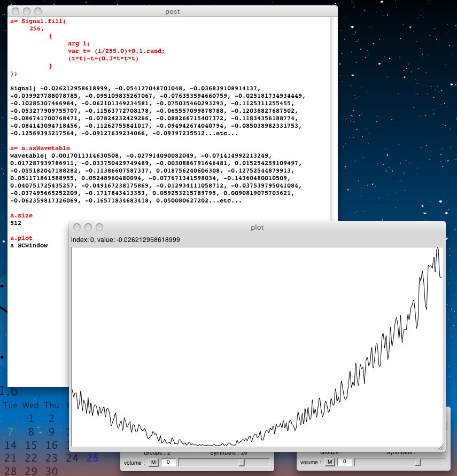The width and height of the screenshot is (457, 476).
Task: Click day 7 in the desktop calendar
Action: coord(11,432)
